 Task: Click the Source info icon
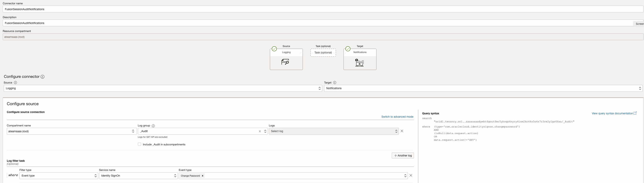point(15,83)
